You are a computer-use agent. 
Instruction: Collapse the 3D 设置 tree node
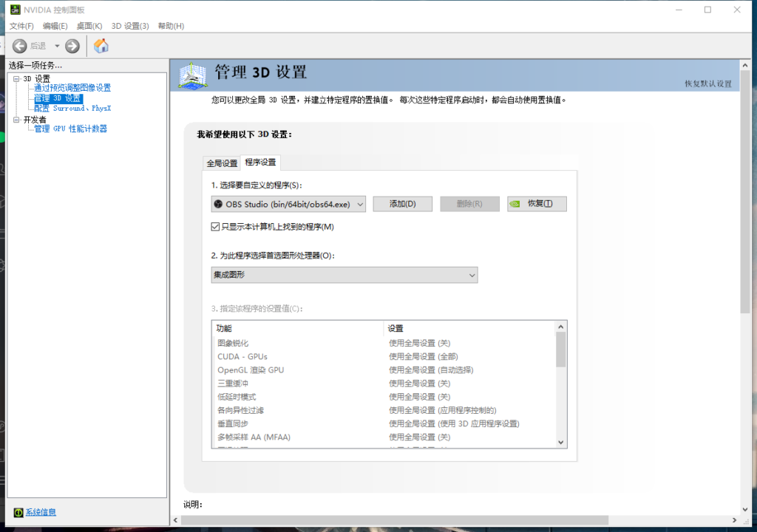click(x=16, y=78)
